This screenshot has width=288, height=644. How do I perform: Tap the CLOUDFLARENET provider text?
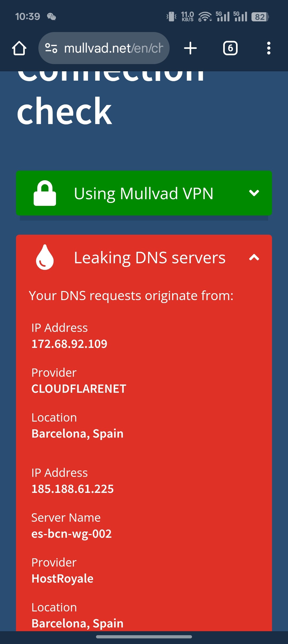click(79, 389)
